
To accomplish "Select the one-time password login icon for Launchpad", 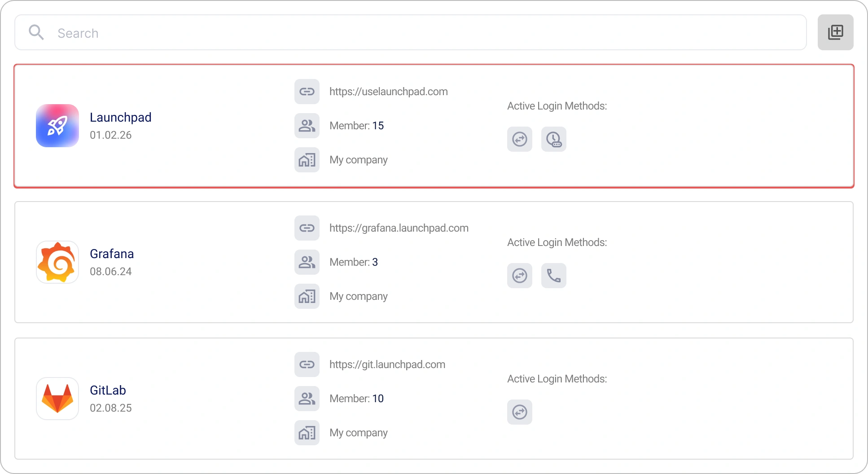I will (x=553, y=139).
